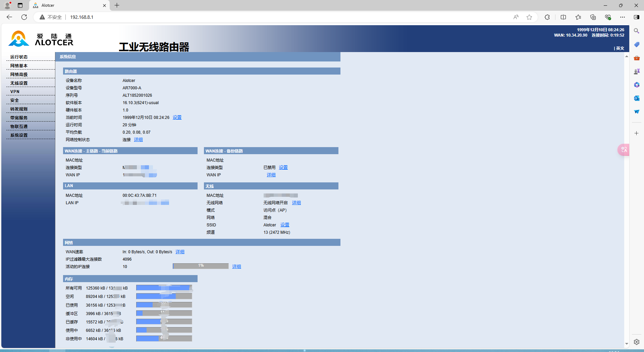Click the browser refresh icon
This screenshot has width=644, height=352.
[24, 17]
